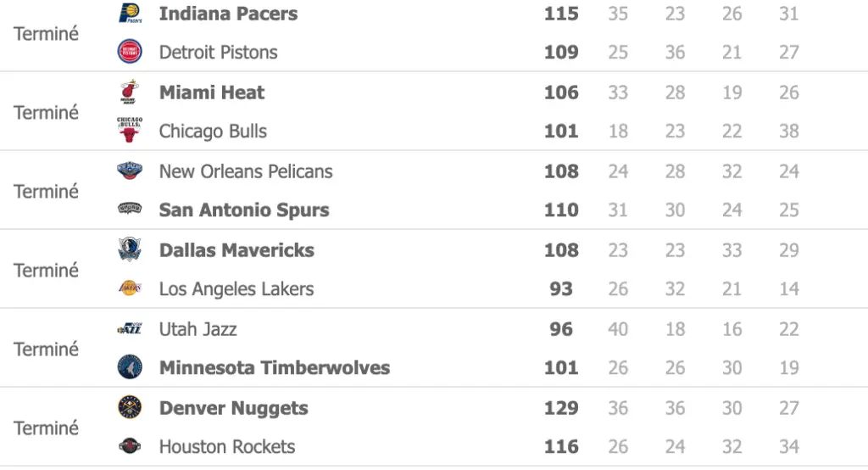This screenshot has height=470, width=868.
Task: Click the Denver Nuggets logo icon
Action: click(130, 408)
